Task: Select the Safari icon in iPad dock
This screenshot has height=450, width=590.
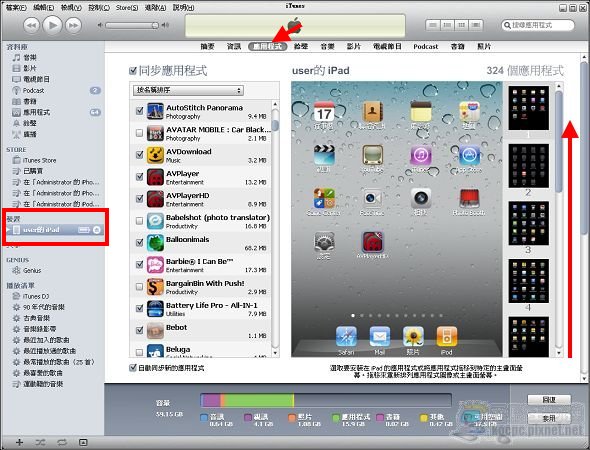Action: tap(346, 337)
